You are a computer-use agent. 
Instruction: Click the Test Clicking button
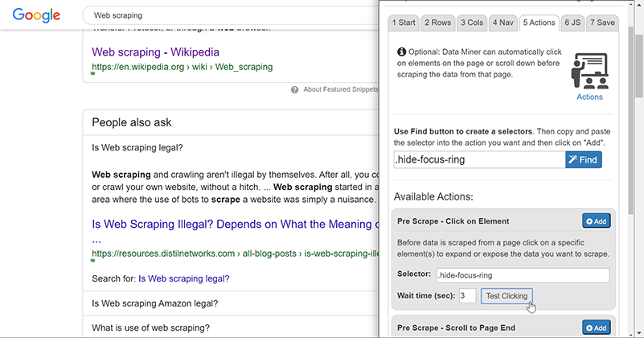(x=507, y=296)
